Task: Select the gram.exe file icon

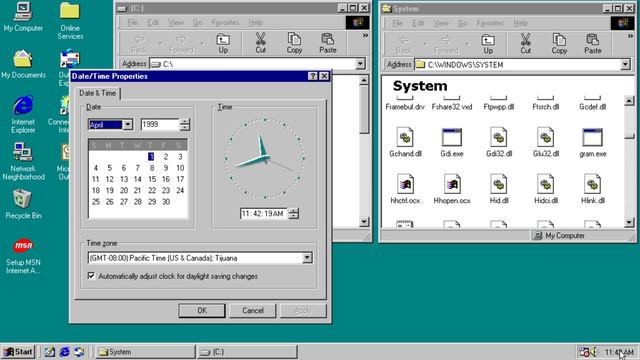Action: coord(593,142)
